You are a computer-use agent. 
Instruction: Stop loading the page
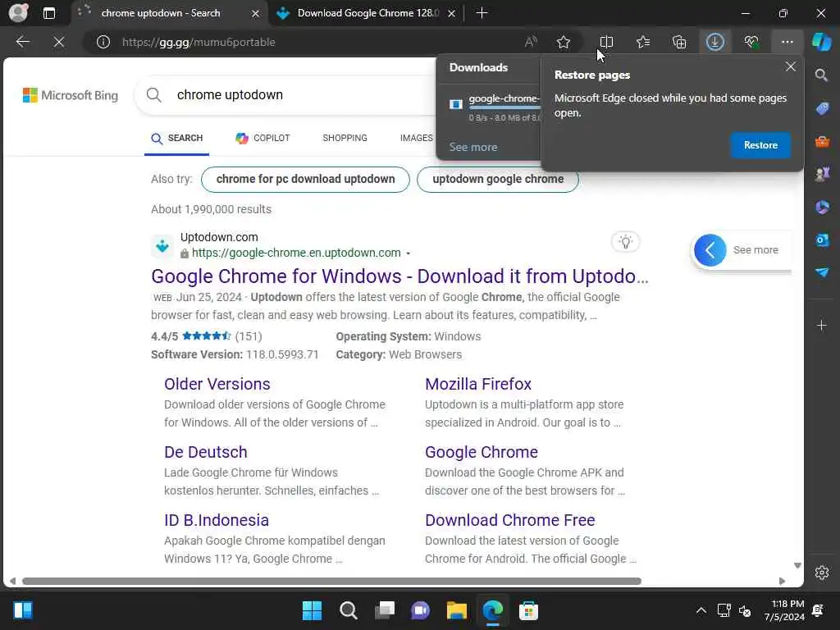click(x=59, y=42)
